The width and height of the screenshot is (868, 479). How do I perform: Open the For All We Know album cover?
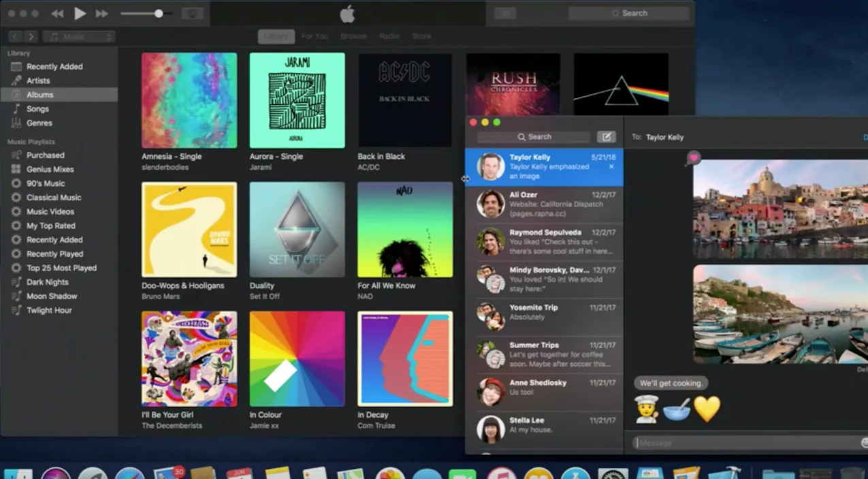[405, 230]
